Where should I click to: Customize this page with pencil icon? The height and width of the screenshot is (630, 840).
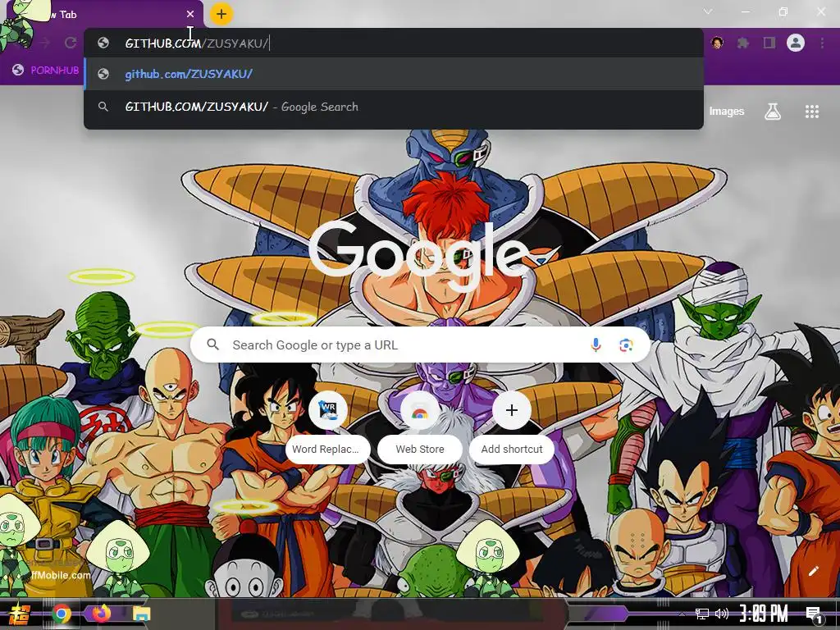click(813, 571)
